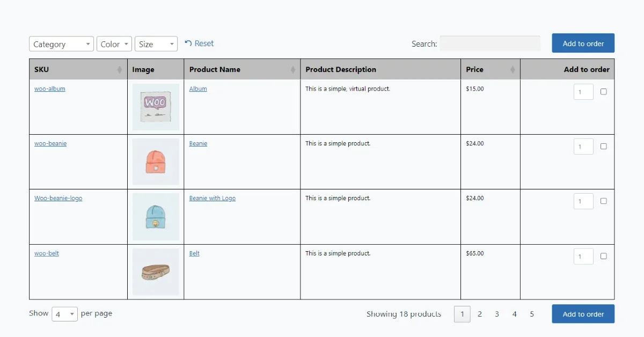Sort products by Product Name arrow

tap(292, 69)
